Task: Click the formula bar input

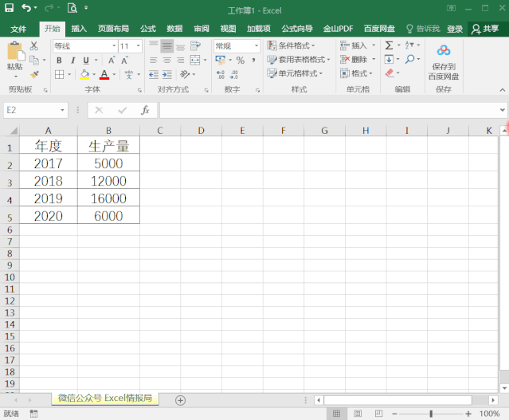Action: (x=330, y=110)
